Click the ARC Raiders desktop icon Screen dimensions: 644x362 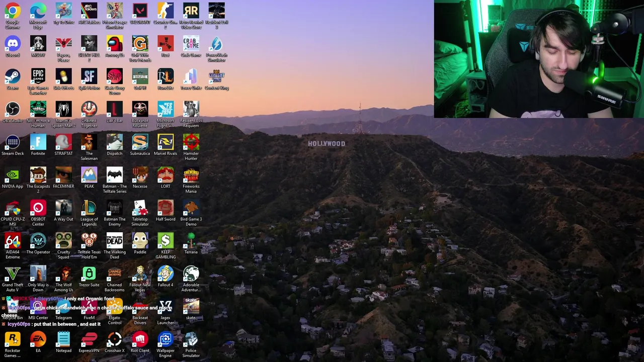(x=89, y=11)
